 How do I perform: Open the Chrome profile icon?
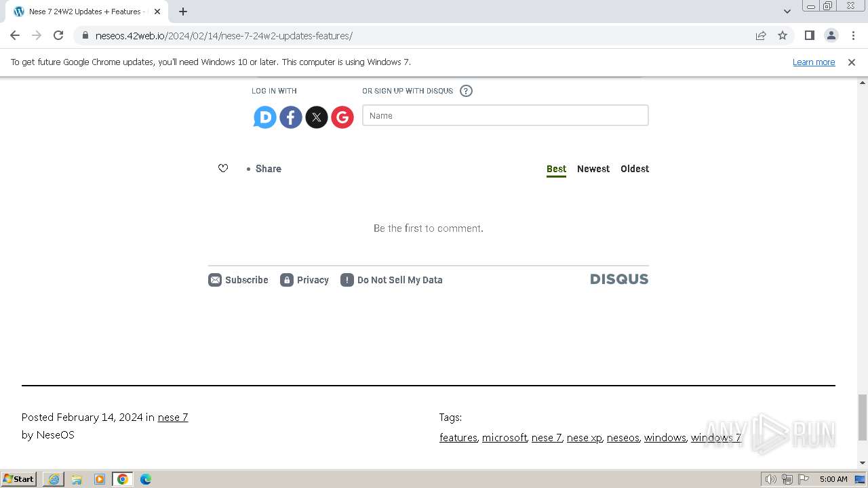click(831, 35)
